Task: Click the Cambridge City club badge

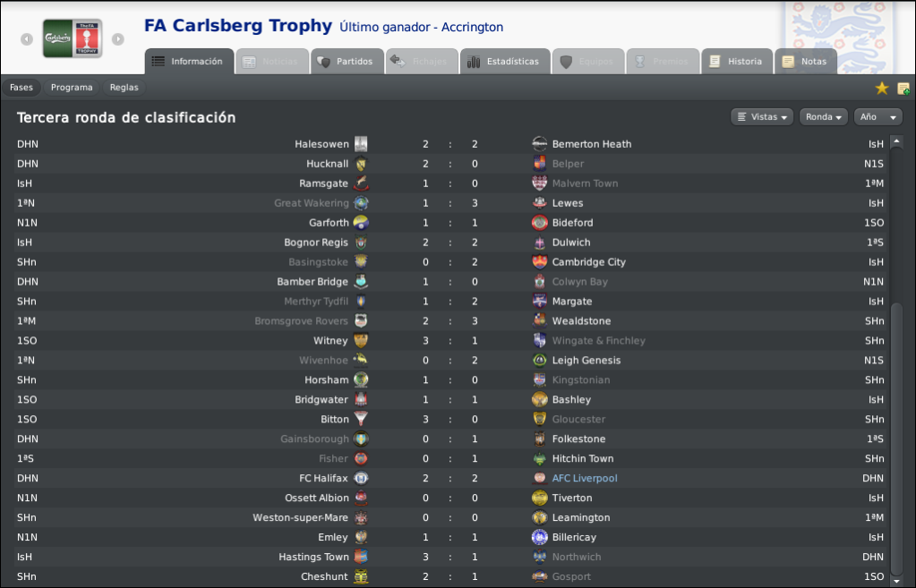Action: click(539, 262)
